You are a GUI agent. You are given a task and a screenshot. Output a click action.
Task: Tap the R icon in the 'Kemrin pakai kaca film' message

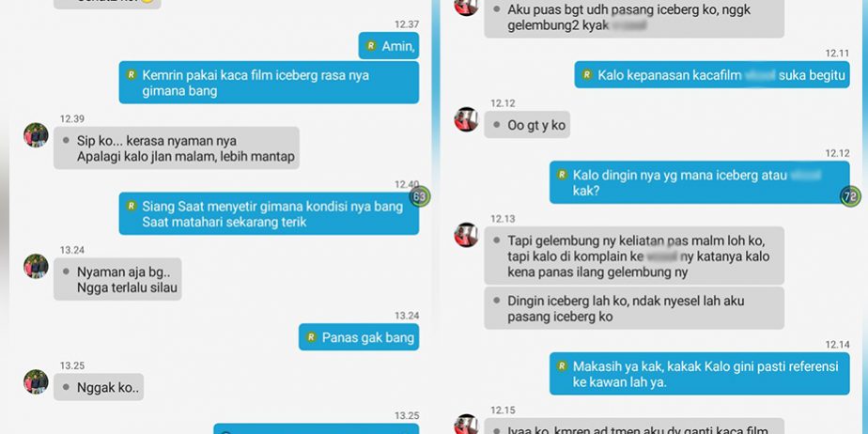pos(132,75)
